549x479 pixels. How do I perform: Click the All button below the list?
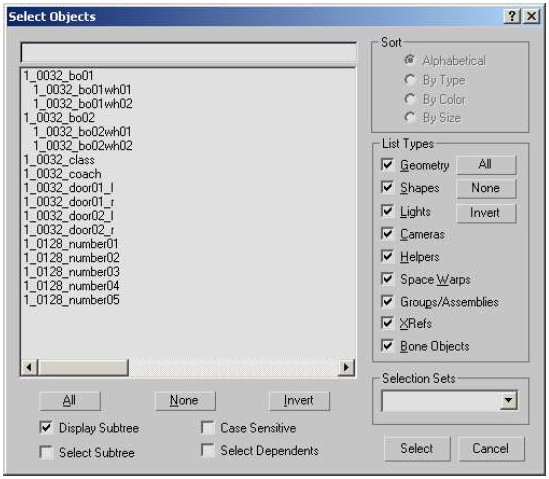pos(70,401)
